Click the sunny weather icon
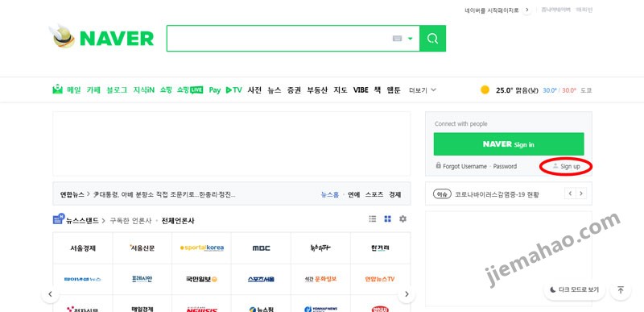 485,90
